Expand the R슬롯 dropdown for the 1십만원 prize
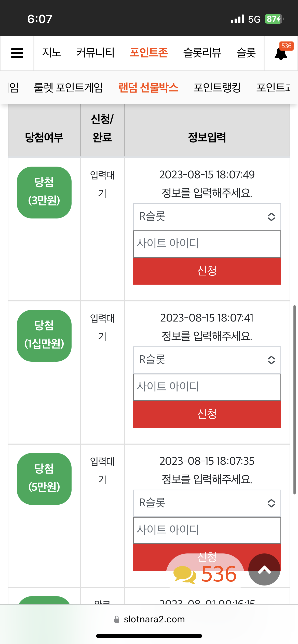Screen dimensions: 298x644 tap(207, 360)
